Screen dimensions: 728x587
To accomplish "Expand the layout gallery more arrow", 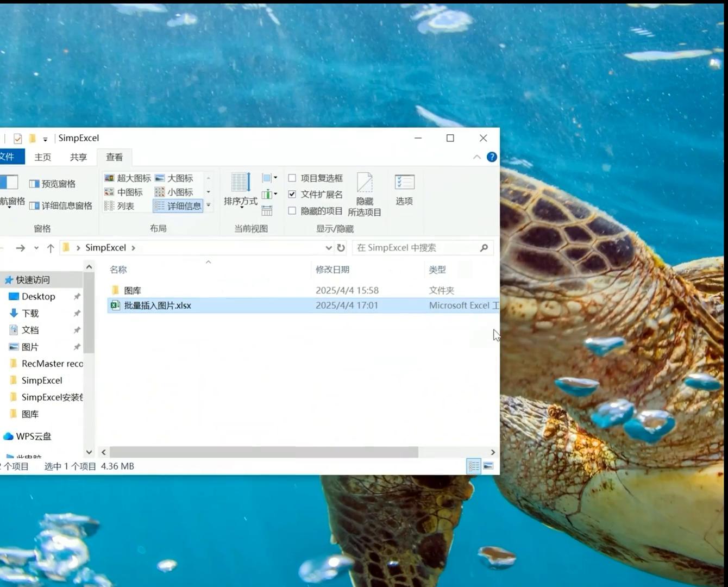I will (x=208, y=205).
